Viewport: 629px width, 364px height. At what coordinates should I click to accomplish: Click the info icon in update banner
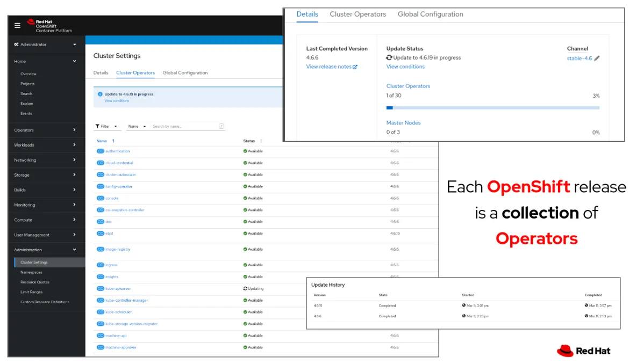(100, 94)
